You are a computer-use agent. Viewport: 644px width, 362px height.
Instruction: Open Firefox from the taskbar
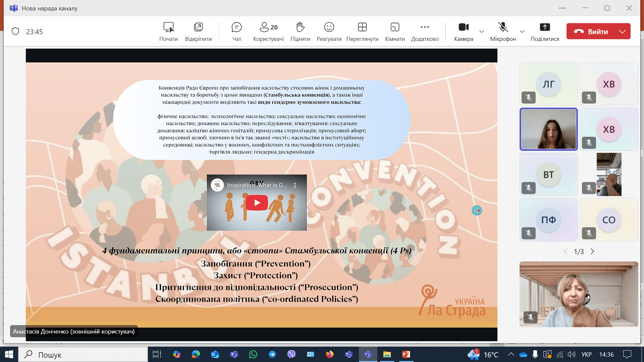point(330,354)
